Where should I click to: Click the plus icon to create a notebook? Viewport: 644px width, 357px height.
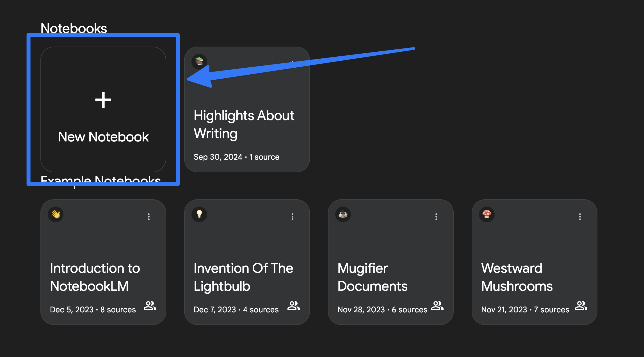point(103,100)
